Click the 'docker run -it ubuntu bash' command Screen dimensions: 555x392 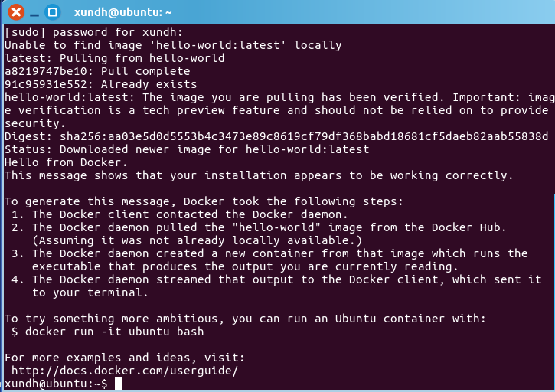pyautogui.click(x=115, y=332)
